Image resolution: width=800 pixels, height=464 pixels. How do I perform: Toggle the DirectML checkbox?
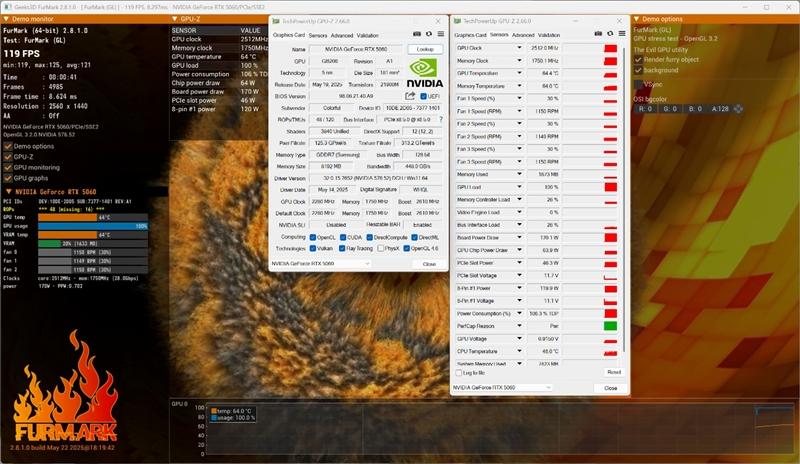[x=415, y=237]
